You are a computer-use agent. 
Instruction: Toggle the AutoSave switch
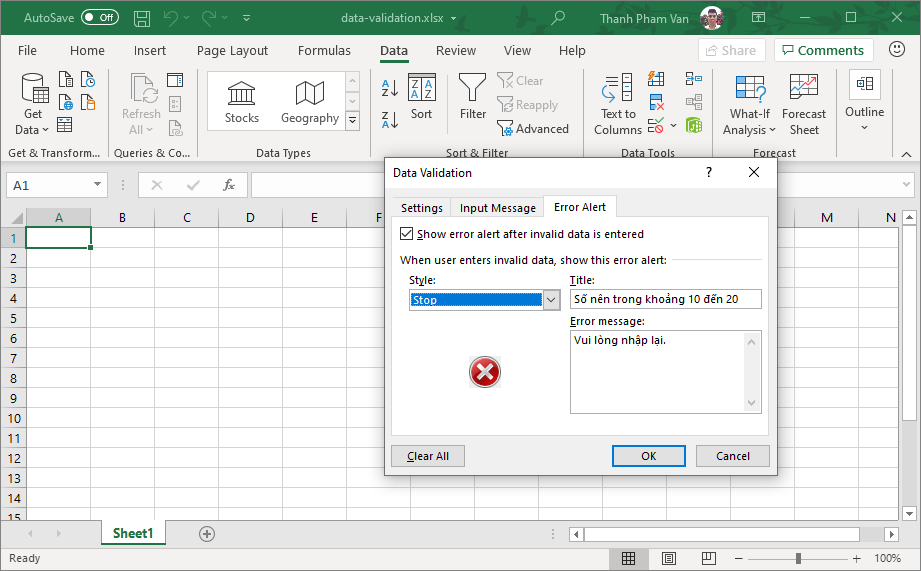pyautogui.click(x=100, y=18)
